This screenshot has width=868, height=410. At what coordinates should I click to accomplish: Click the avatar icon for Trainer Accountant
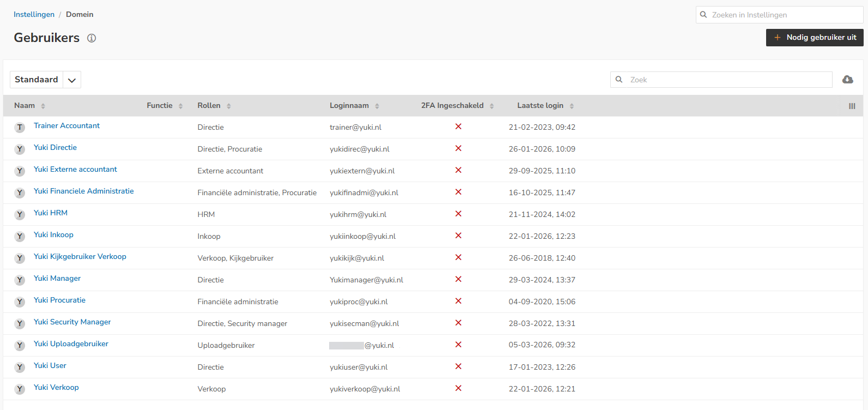pos(20,127)
